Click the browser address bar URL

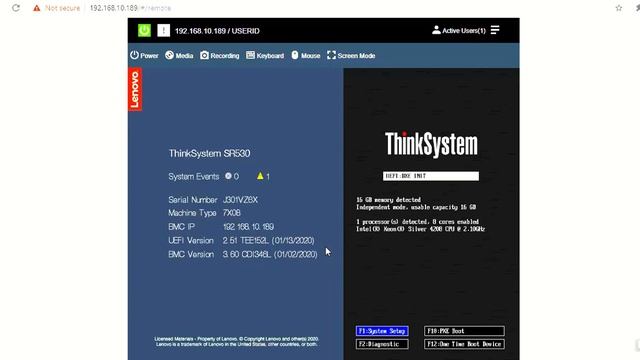click(x=130, y=8)
